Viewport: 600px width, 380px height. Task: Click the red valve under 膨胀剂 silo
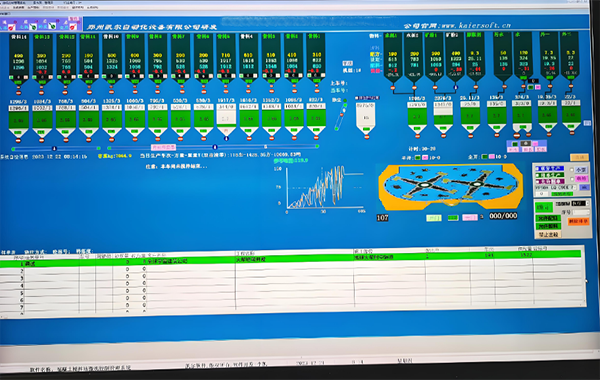[476, 87]
